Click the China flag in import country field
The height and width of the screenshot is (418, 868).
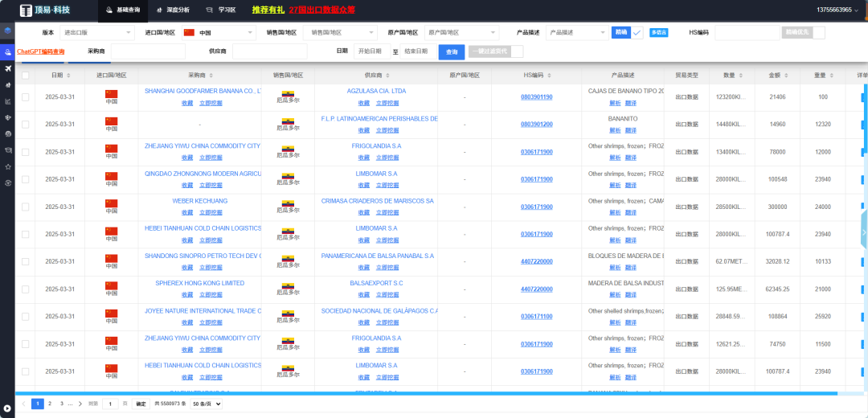[x=190, y=33]
